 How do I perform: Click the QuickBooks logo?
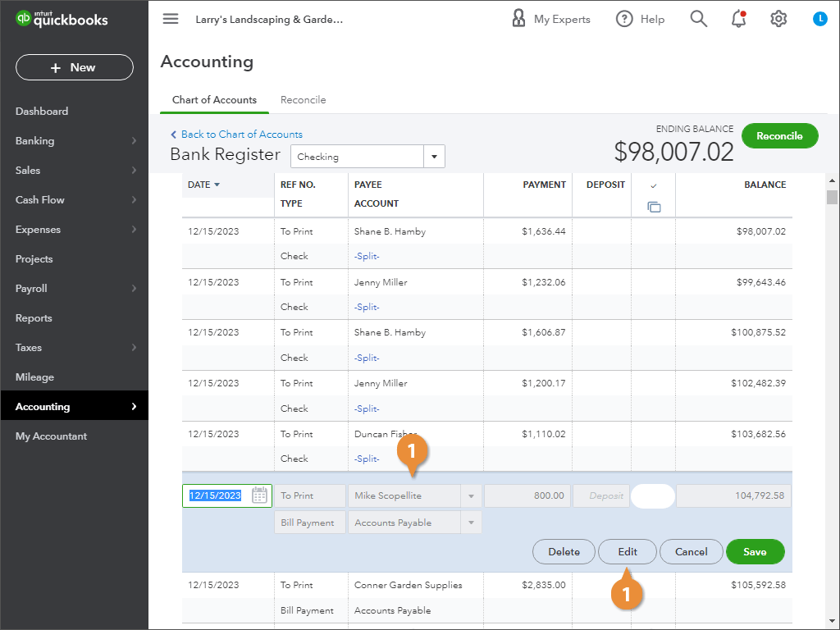tap(62, 20)
